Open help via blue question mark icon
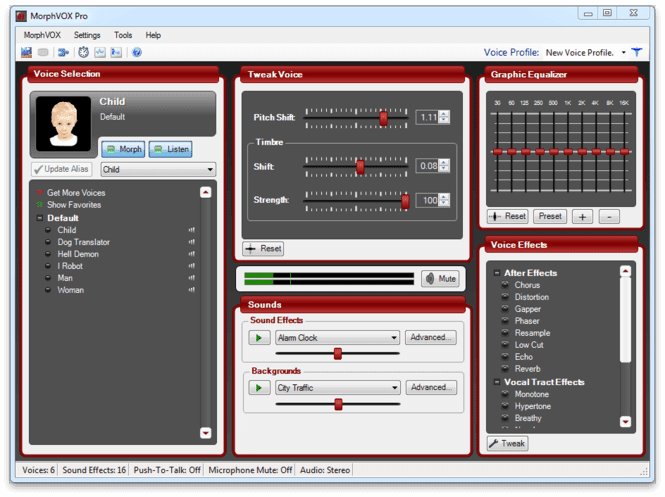 [x=137, y=52]
